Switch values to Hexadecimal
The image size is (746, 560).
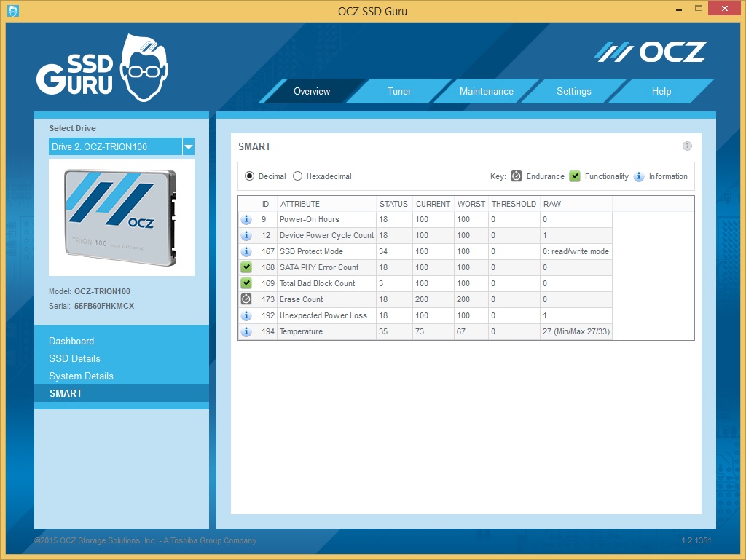297,176
